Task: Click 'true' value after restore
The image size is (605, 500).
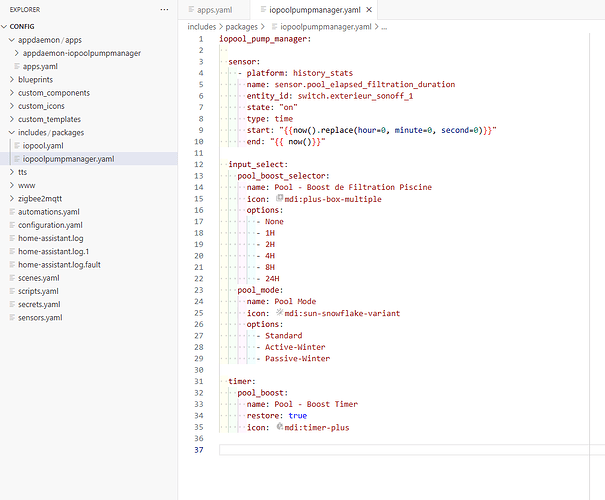Action: [x=297, y=416]
